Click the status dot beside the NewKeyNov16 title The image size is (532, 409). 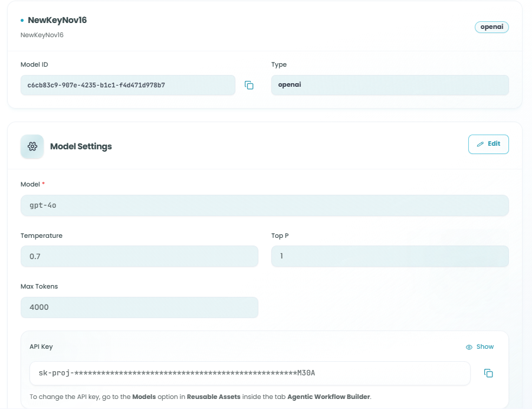(x=22, y=21)
